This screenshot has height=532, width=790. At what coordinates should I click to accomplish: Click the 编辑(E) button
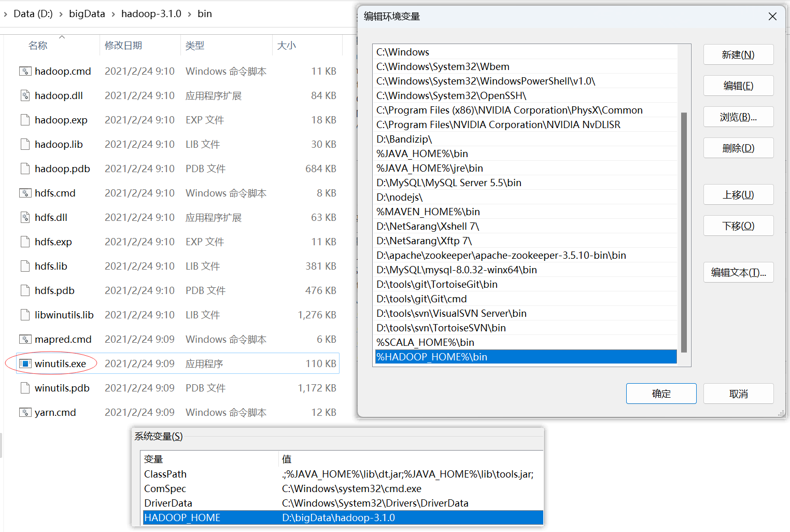pos(738,86)
